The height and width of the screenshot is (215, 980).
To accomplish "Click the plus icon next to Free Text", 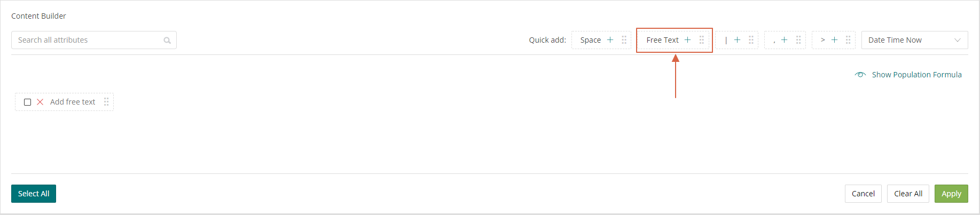I will click(687, 40).
